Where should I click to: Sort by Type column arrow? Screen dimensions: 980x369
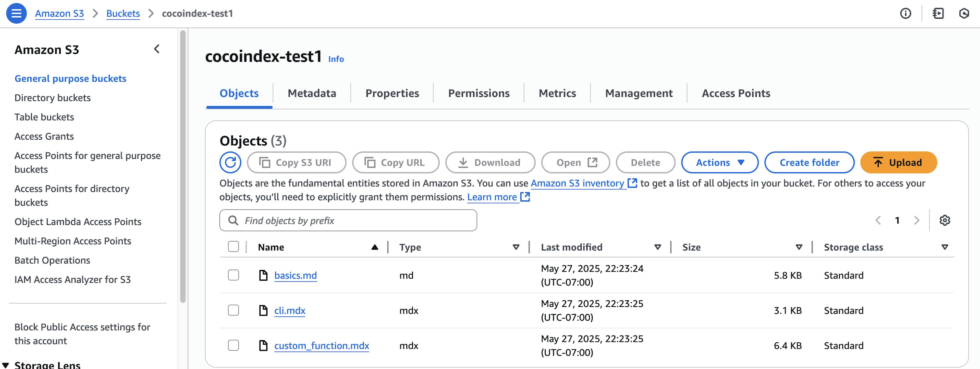click(516, 247)
